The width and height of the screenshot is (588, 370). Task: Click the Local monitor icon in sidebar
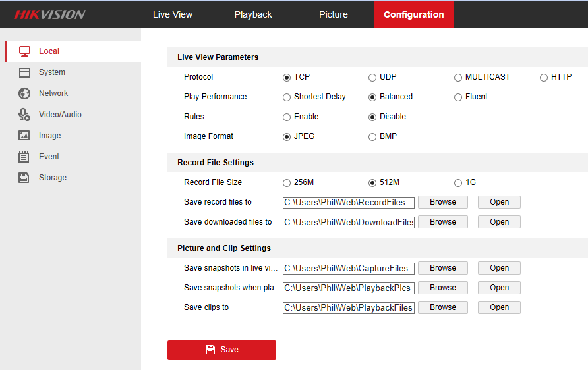tap(24, 51)
